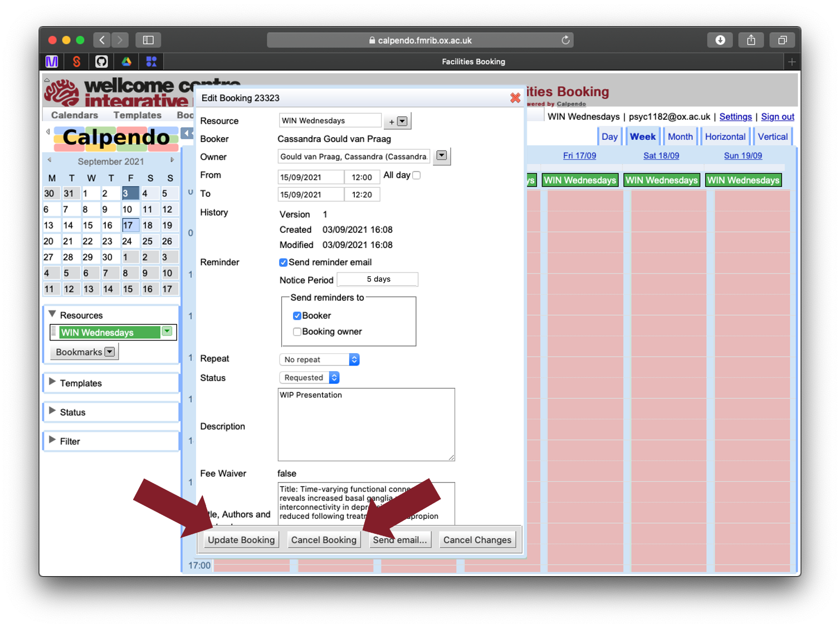
Task: Click the To time 12:20 field
Action: (362, 194)
